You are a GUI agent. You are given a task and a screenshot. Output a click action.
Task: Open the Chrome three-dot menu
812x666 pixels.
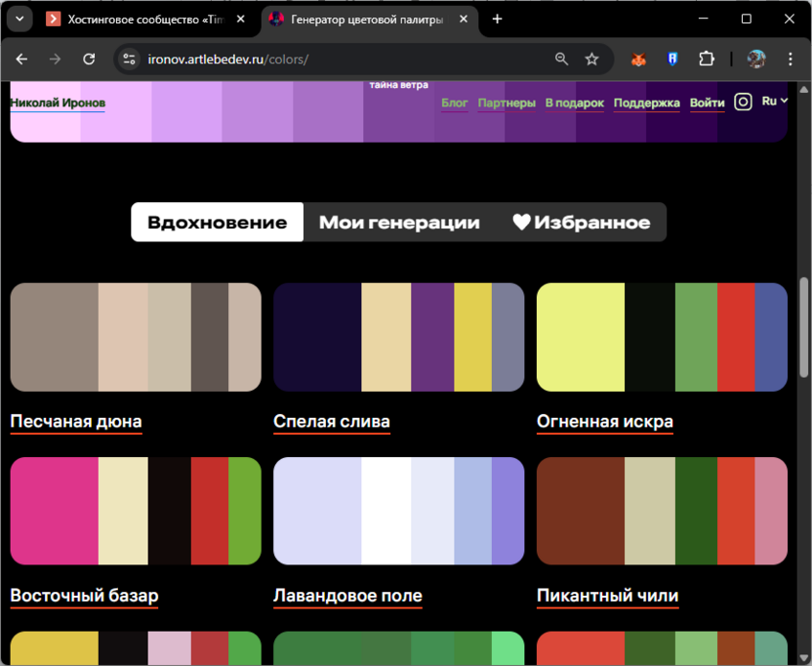pyautogui.click(x=789, y=60)
